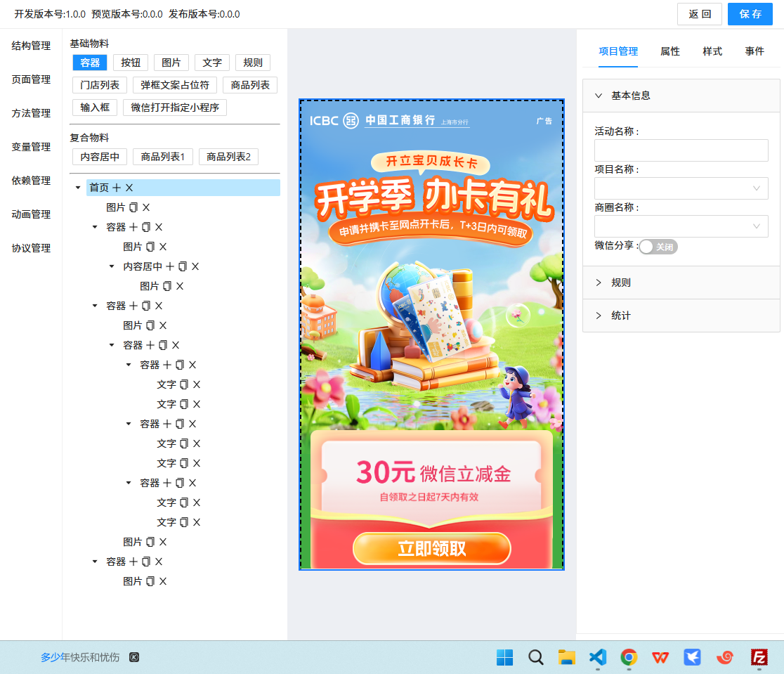Open FileZilla from the taskbar
Viewport: 784px width, 674px height.
pos(759,657)
